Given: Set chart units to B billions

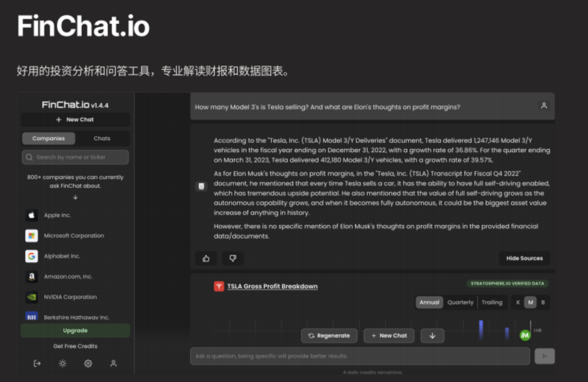Looking at the screenshot, I should click(543, 302).
